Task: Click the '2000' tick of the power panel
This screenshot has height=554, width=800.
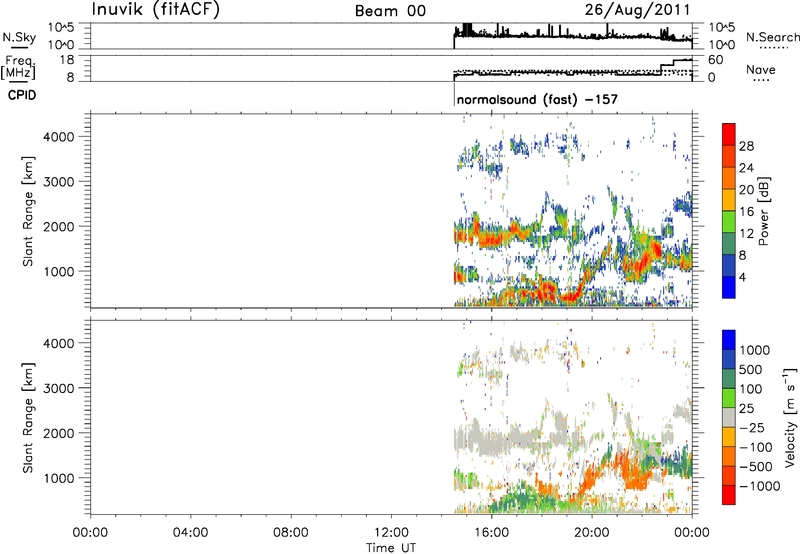Action: [59, 227]
